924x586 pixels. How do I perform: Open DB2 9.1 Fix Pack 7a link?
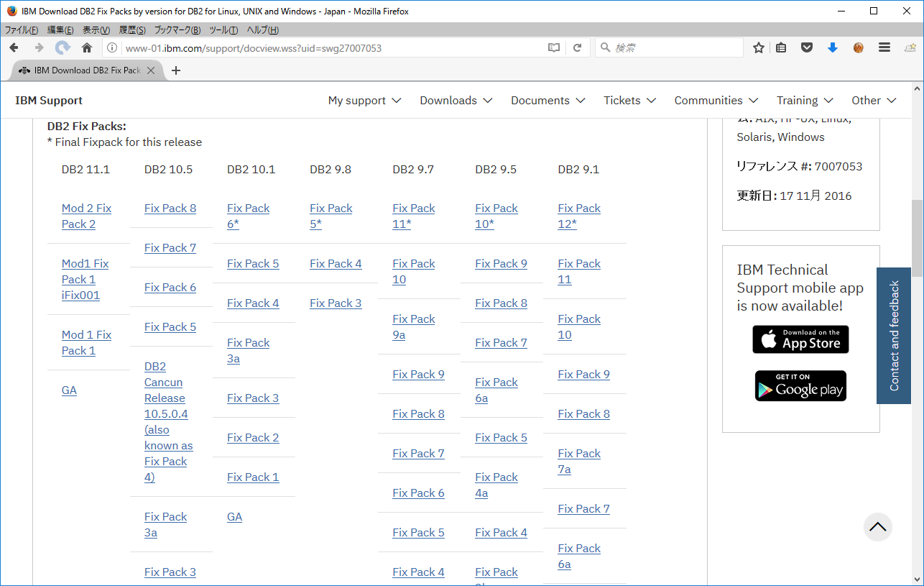pos(578,461)
